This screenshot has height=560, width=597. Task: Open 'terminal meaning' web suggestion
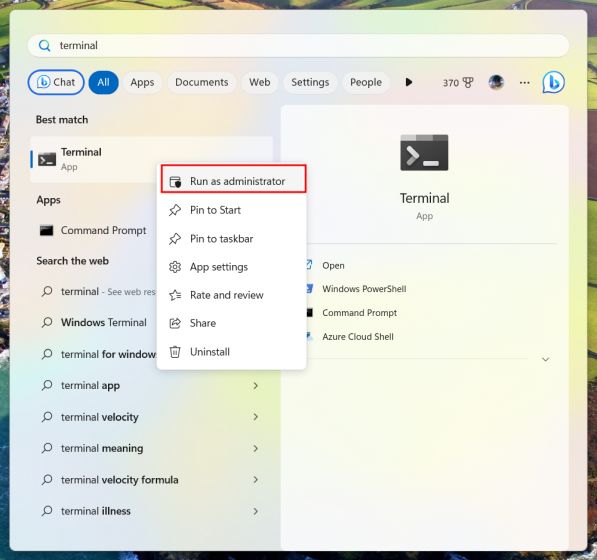pos(151,448)
